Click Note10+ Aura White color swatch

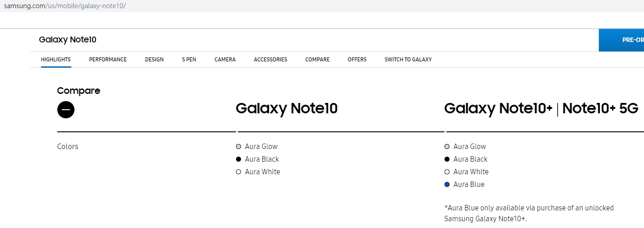[447, 172]
